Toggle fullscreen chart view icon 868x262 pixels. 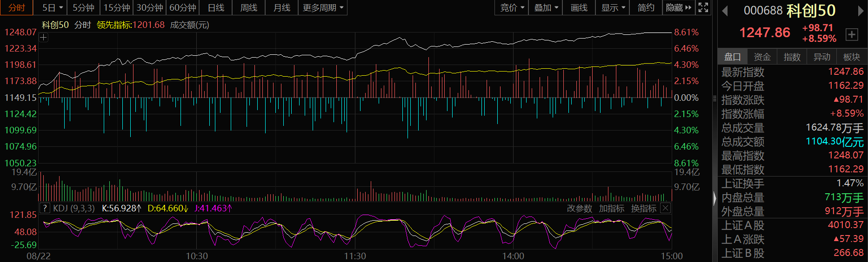pyautogui.click(x=703, y=7)
